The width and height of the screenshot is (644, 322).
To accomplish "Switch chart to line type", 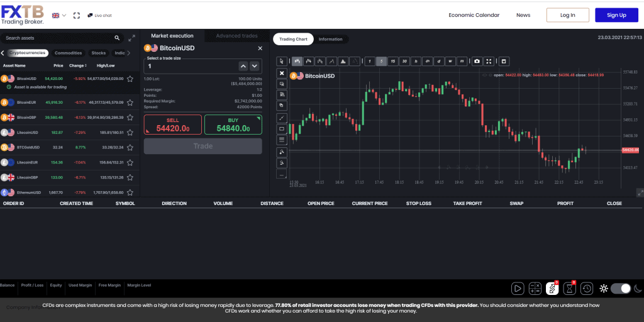I will tap(331, 61).
